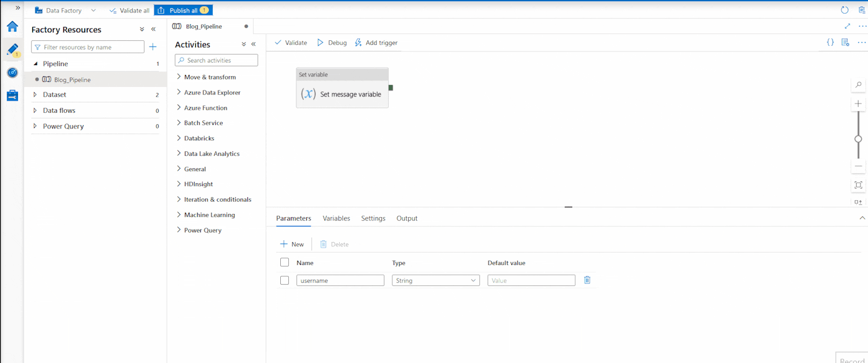Open the Author pencil hub
This screenshot has width=868, height=363.
12,50
